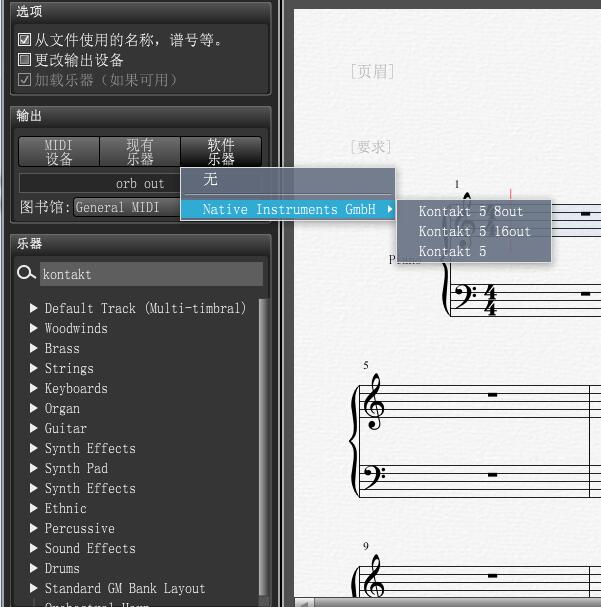Switch to MIDI 设备 output tab
This screenshot has width=601, height=607.
[59, 152]
